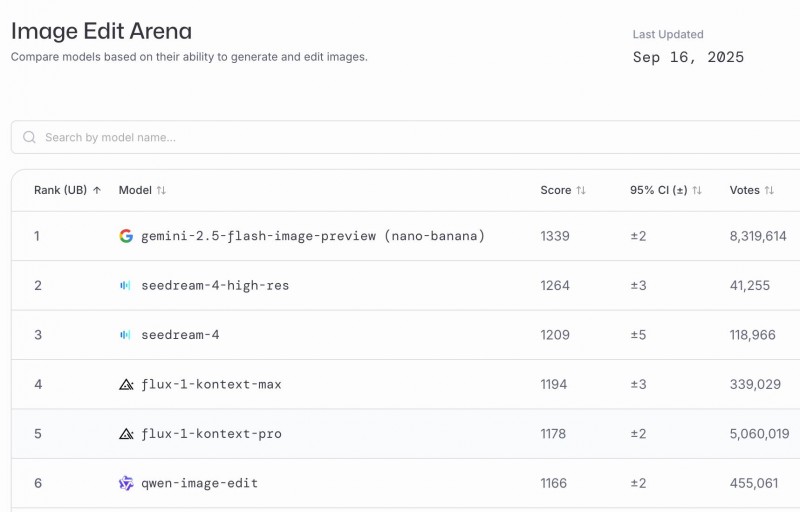Click the flux-1-kontext-pro model name
Screen dimensions: 800x512
(x=211, y=434)
